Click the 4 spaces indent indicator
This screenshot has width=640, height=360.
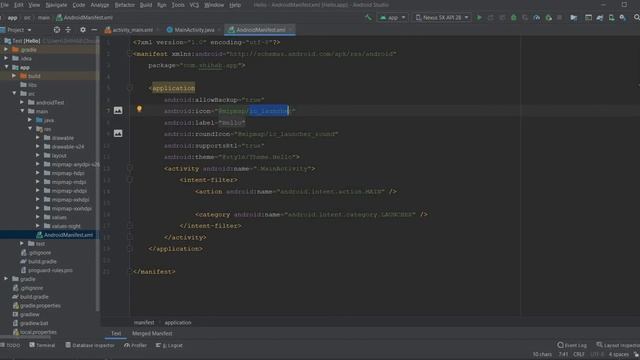(x=619, y=354)
